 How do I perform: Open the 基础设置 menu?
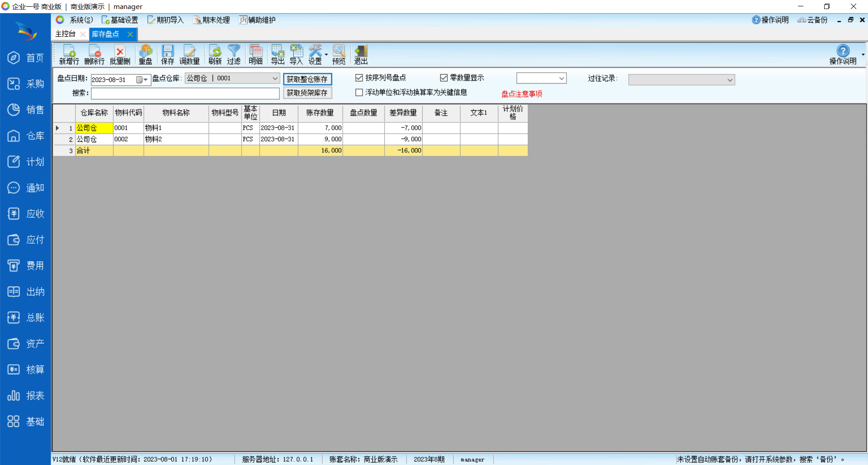pos(120,20)
